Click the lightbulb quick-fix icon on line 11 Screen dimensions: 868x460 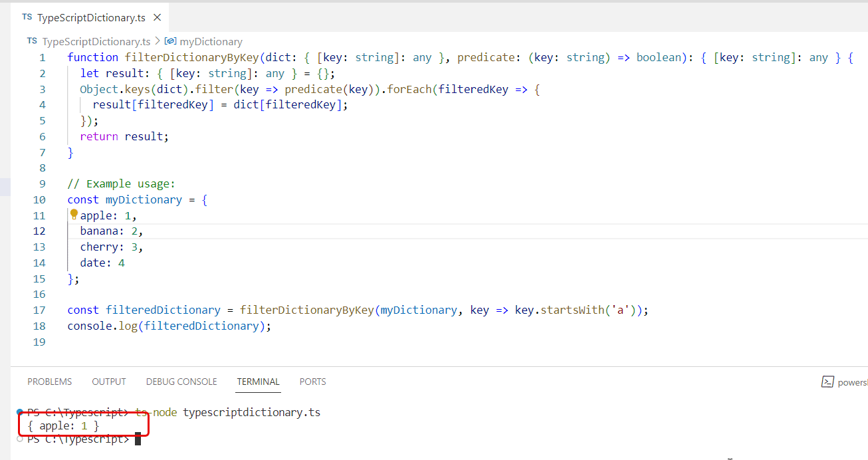(x=74, y=215)
